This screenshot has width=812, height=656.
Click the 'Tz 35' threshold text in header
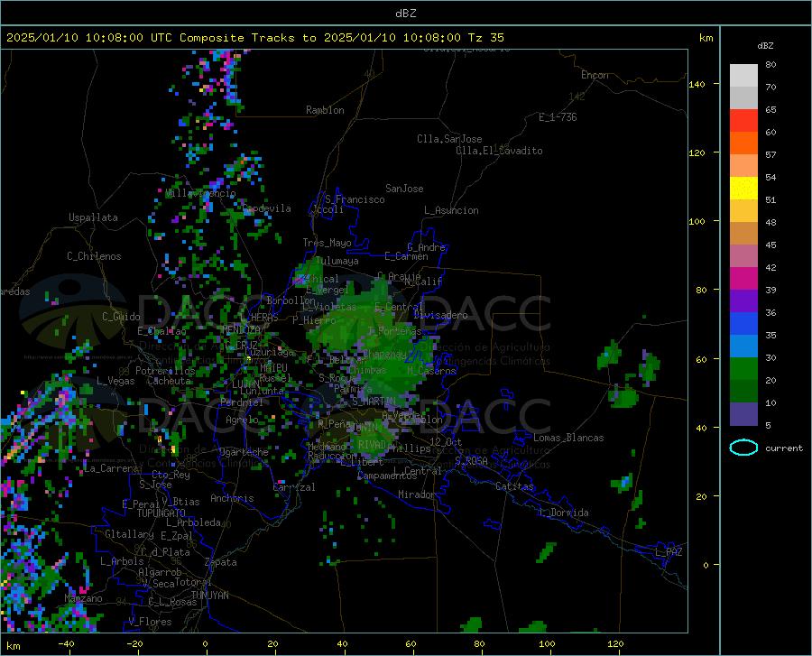[485, 38]
